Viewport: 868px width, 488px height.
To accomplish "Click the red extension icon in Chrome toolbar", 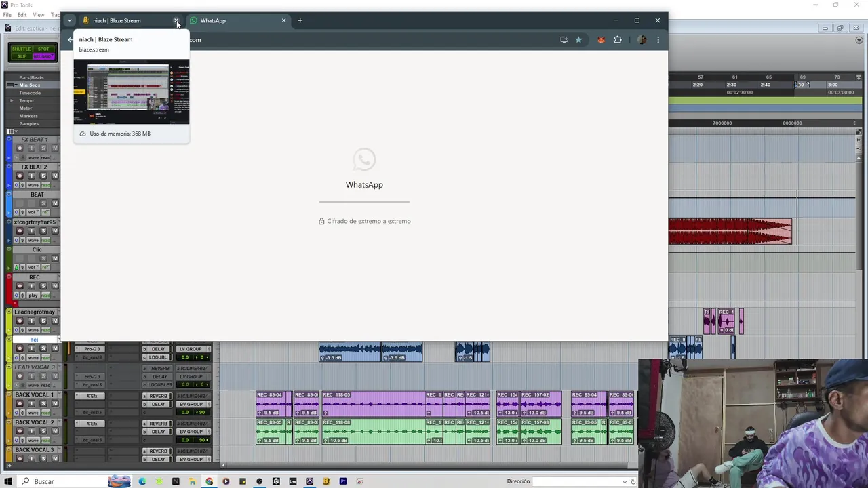I will pyautogui.click(x=601, y=40).
